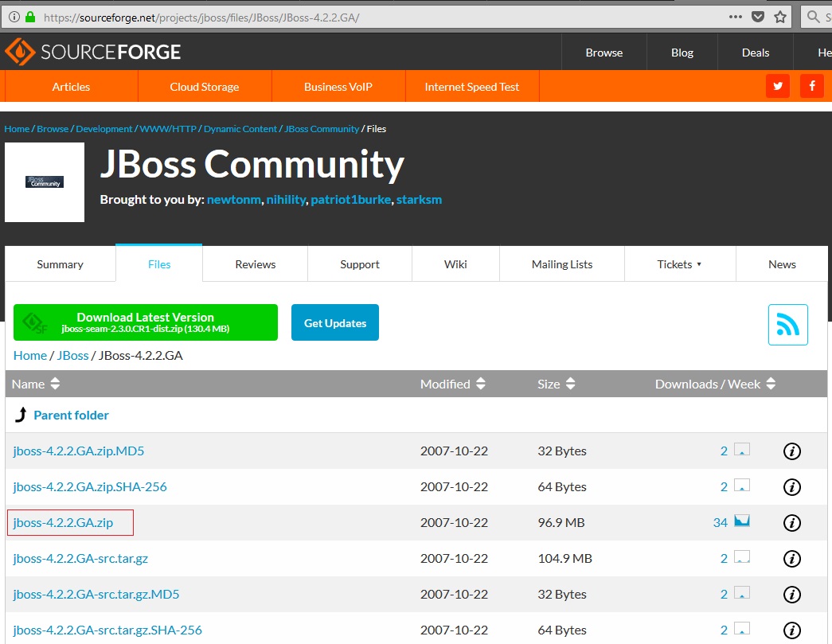Open contributor starksm profile
832x644 pixels.
click(x=419, y=200)
